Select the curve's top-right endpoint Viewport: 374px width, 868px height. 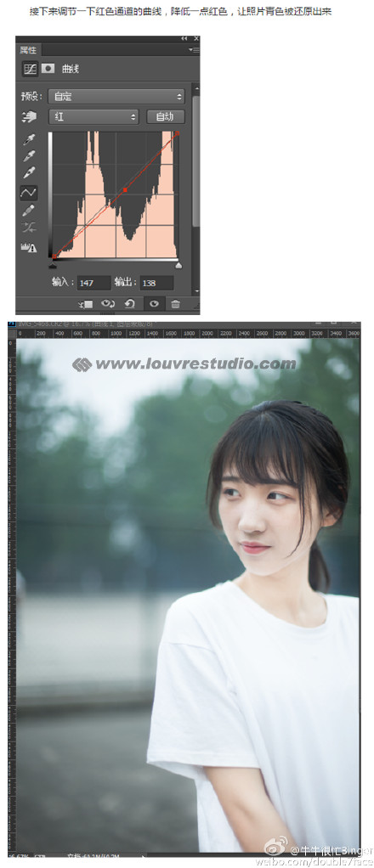click(x=178, y=132)
